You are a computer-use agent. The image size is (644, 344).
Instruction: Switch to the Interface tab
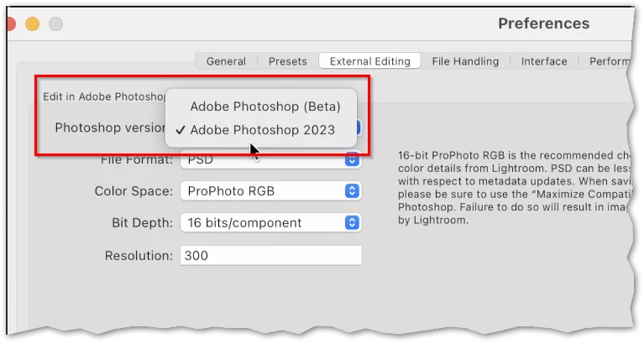pos(544,61)
